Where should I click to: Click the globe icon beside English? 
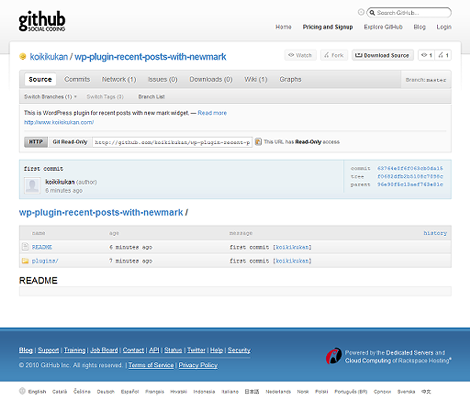22,391
